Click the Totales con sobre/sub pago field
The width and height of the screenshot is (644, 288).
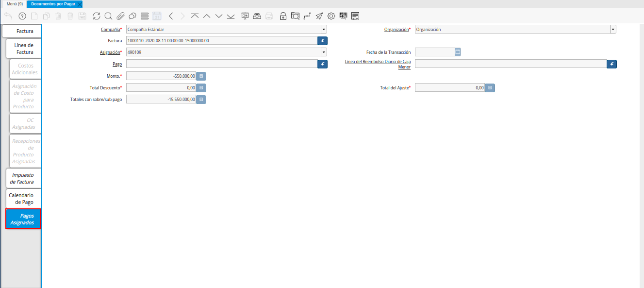pyautogui.click(x=161, y=100)
